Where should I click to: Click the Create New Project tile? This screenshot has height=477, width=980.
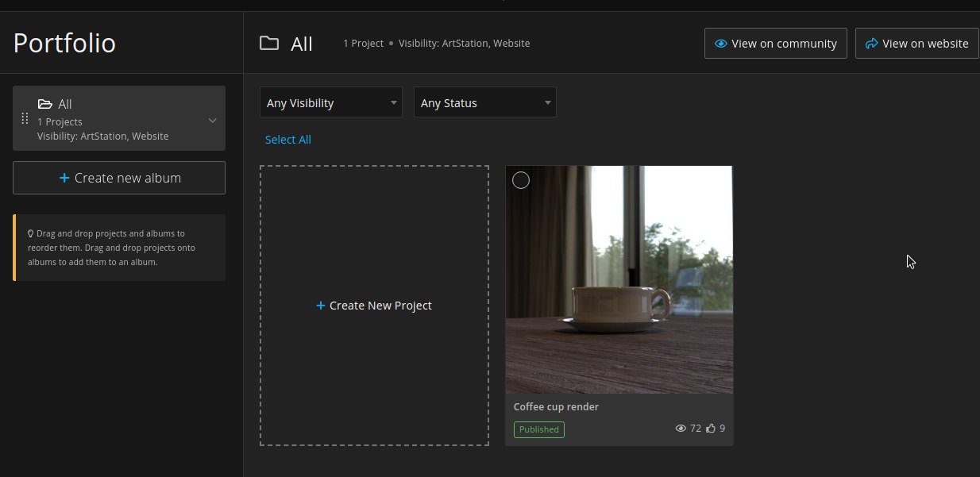point(374,306)
